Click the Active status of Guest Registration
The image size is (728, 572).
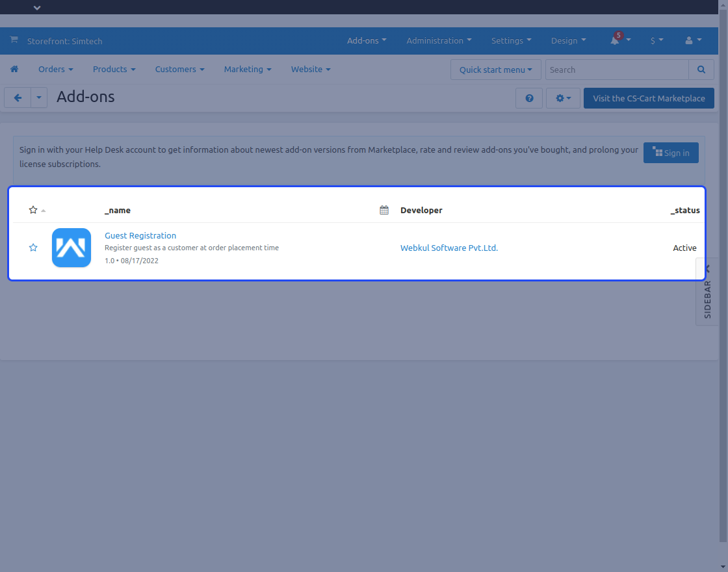pyautogui.click(x=684, y=248)
